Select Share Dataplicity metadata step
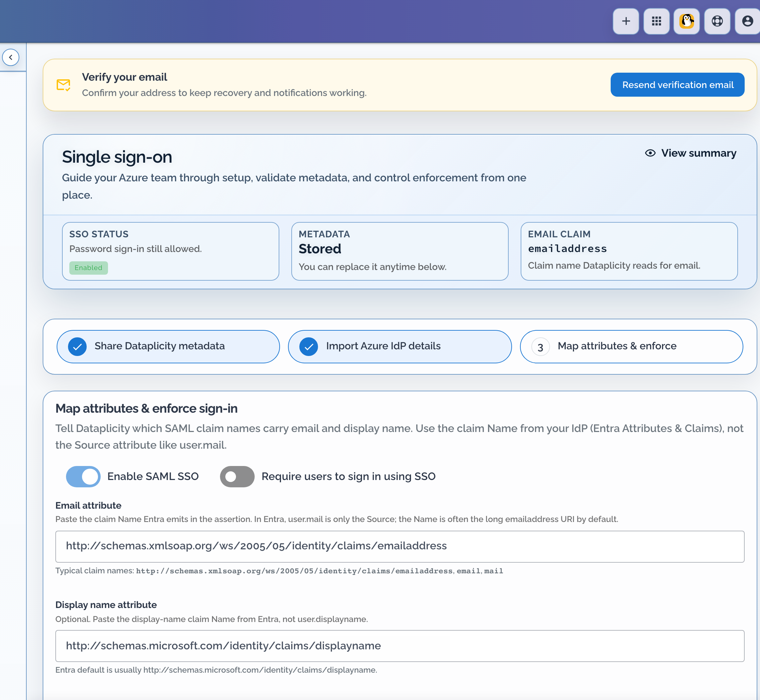 click(168, 347)
